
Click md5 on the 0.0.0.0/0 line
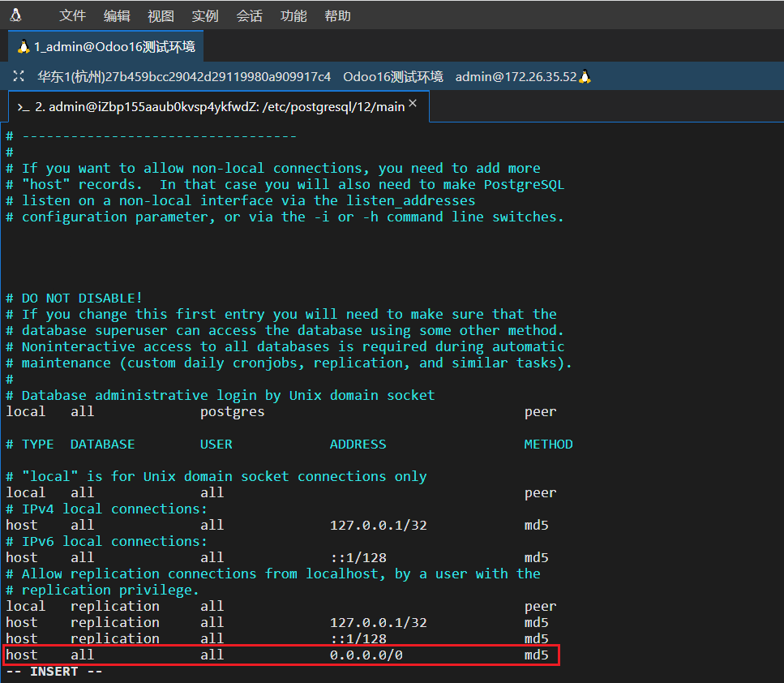pyautogui.click(x=536, y=655)
